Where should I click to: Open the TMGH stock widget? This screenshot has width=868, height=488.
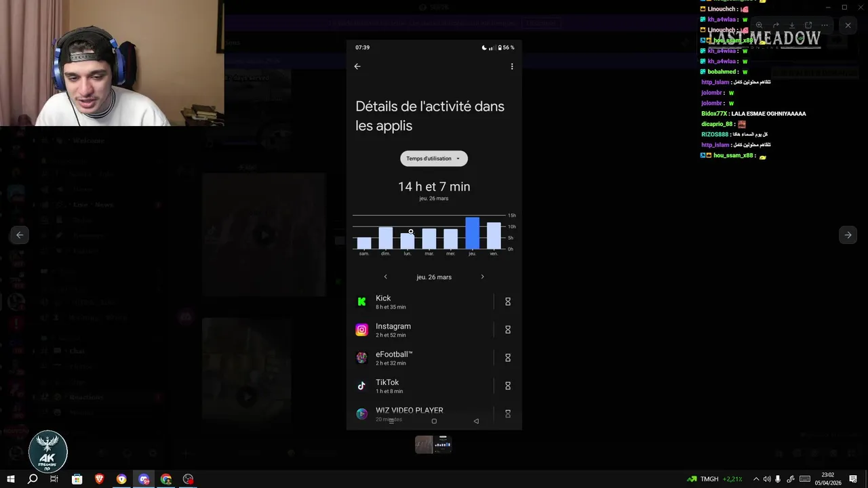tap(715, 479)
